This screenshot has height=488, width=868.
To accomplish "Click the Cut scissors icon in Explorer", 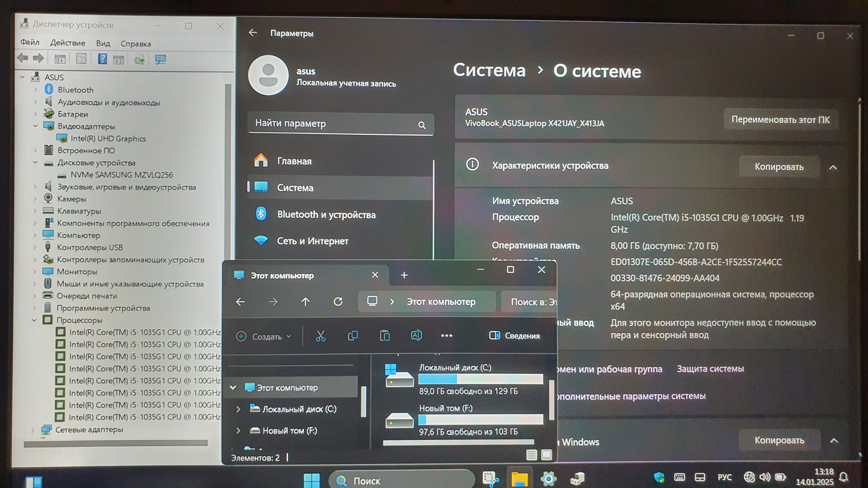I will pos(321,336).
